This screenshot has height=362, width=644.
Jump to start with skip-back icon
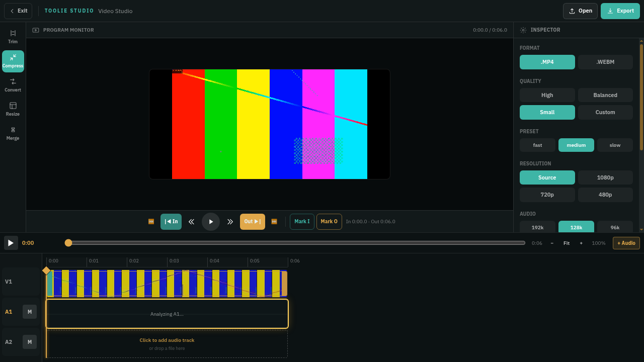pyautogui.click(x=151, y=222)
